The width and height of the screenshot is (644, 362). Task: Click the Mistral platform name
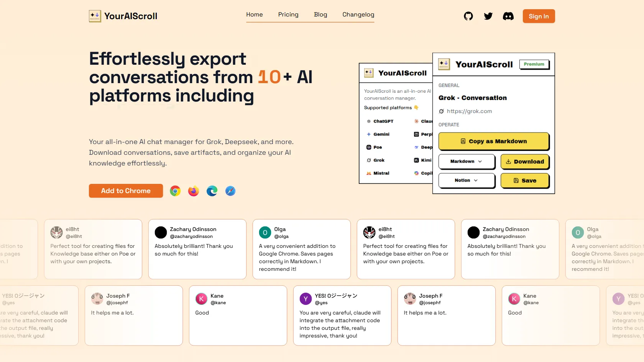pos(381,173)
